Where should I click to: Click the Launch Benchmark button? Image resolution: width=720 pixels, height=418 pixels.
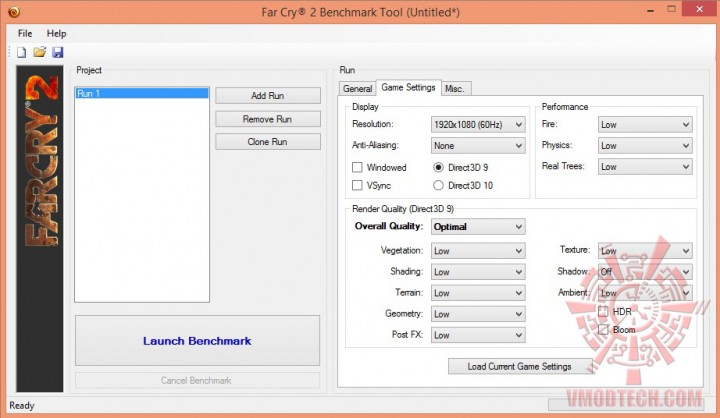[x=197, y=341]
